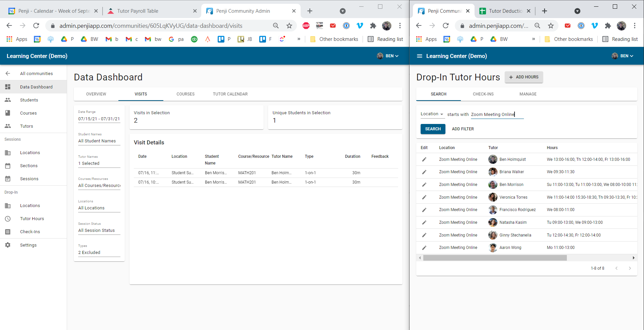Open the Date Range filter
This screenshot has width=644, height=330.
(x=99, y=117)
